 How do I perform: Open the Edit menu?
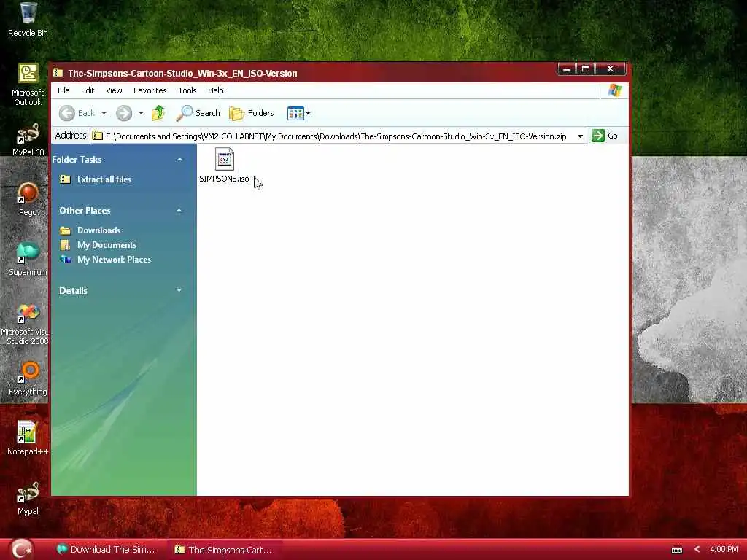click(x=88, y=90)
